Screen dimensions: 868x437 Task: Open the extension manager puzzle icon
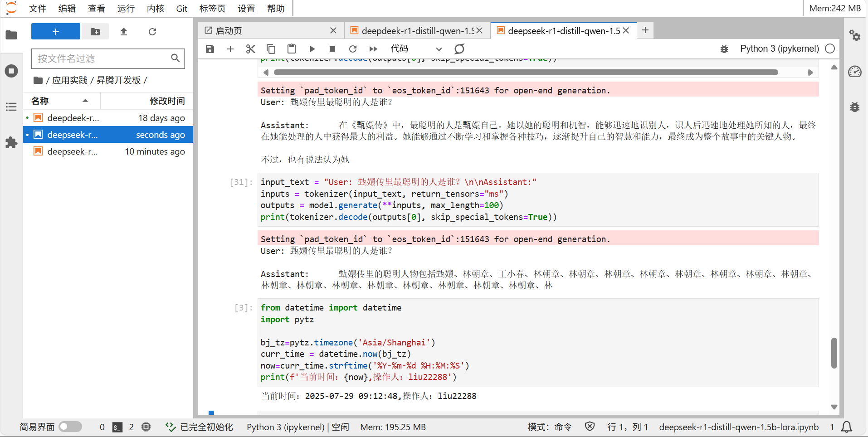[x=11, y=143]
